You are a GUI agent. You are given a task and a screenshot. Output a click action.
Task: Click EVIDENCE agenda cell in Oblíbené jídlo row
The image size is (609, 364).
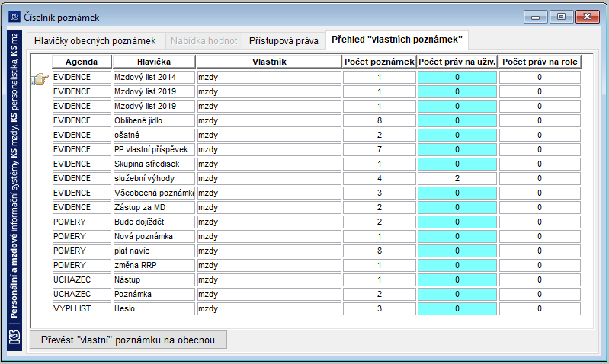point(82,120)
